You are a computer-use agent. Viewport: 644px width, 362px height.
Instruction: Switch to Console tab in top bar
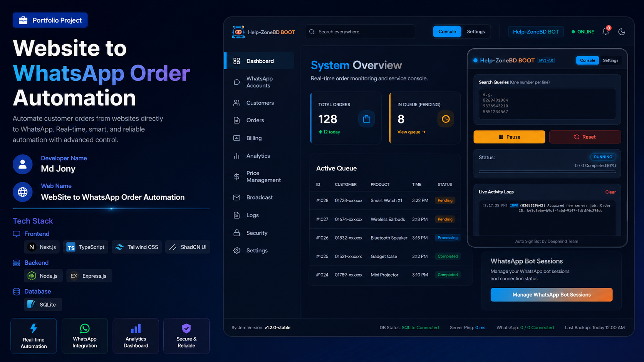(447, 32)
